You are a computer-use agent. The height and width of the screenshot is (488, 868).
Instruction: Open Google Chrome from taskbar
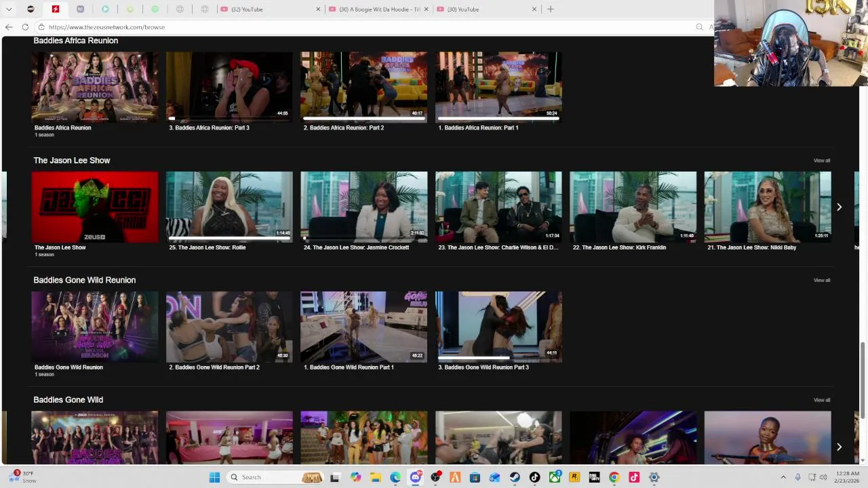tap(614, 477)
